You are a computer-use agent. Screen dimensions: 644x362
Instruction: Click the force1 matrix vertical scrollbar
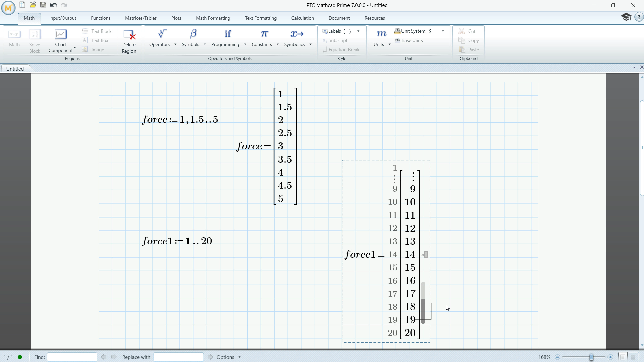pos(423,303)
